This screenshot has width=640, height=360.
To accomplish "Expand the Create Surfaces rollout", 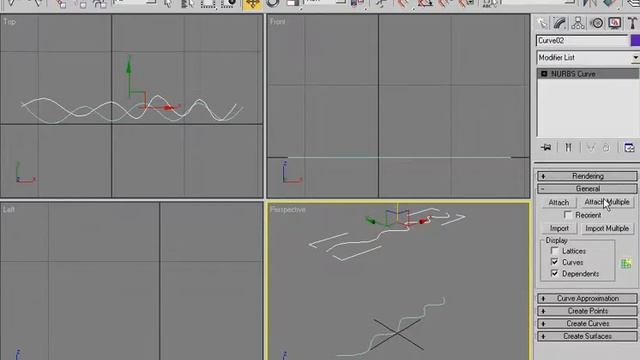I will 587,336.
